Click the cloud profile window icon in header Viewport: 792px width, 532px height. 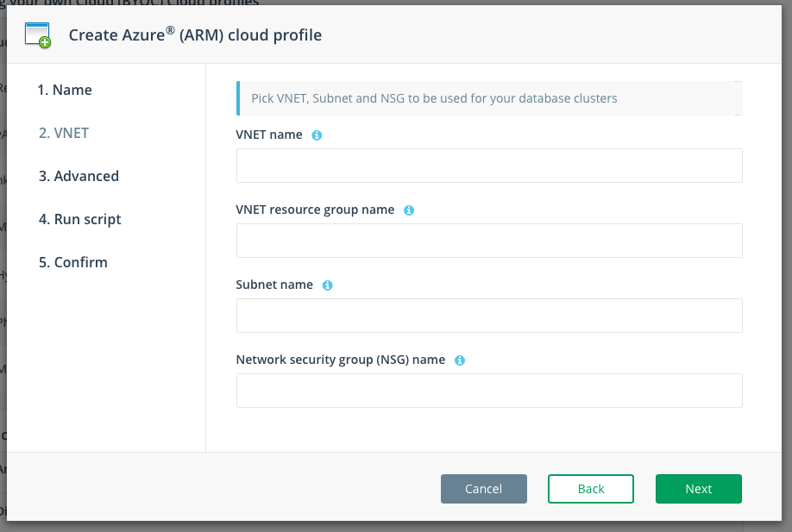38,35
